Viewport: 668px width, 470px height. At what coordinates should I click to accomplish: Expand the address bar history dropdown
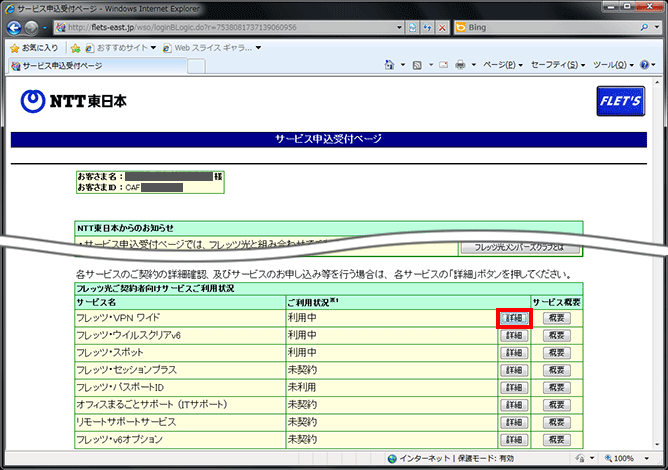[399, 27]
